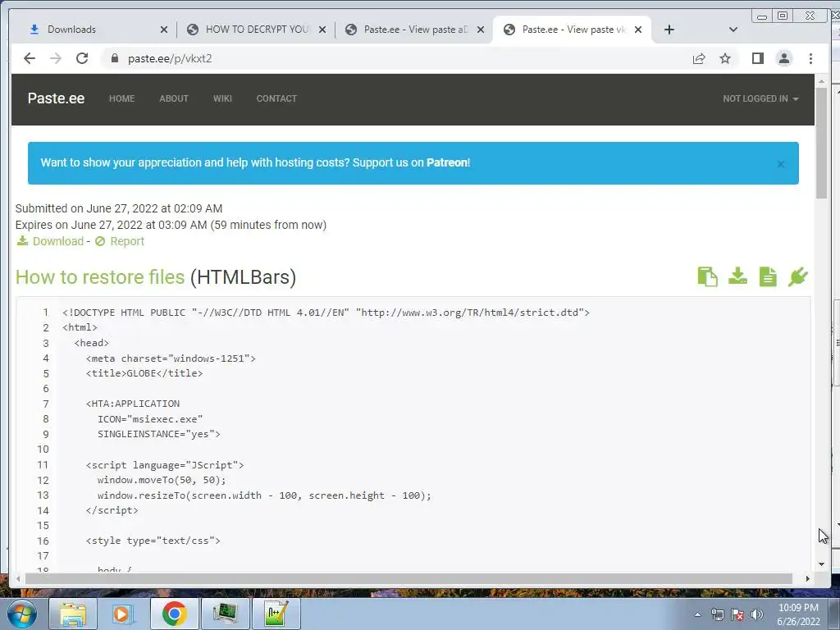This screenshot has height=630, width=840.
Task: Go back with the browser back arrow
Action: click(30, 58)
